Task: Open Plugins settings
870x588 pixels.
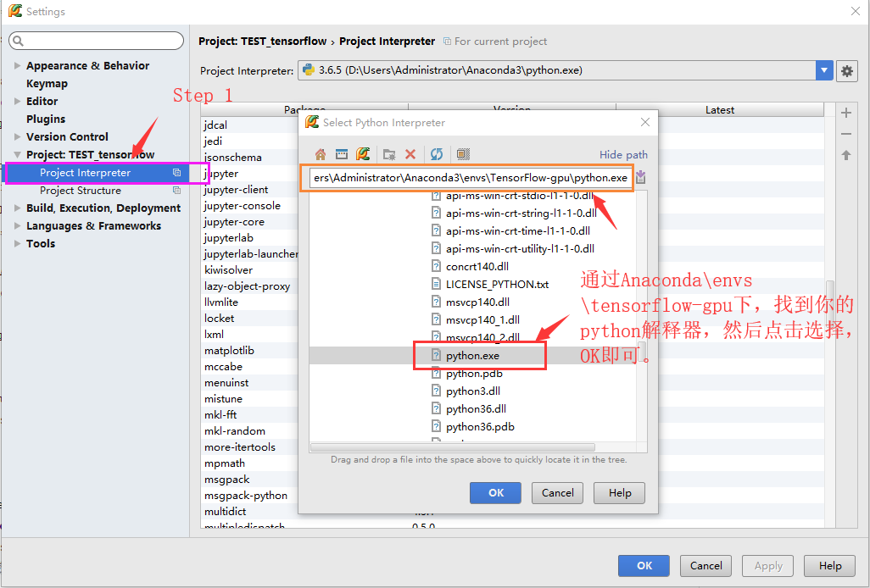Action: point(46,119)
